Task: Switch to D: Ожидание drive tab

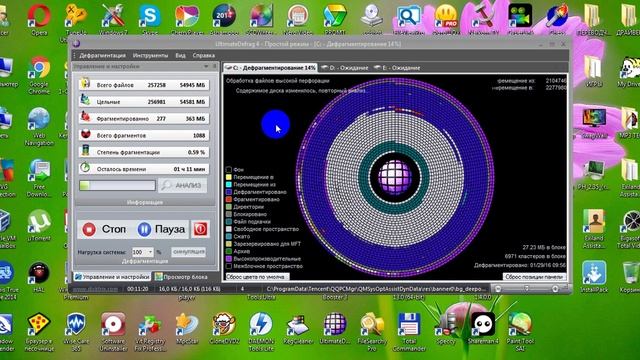Action: coord(344,68)
